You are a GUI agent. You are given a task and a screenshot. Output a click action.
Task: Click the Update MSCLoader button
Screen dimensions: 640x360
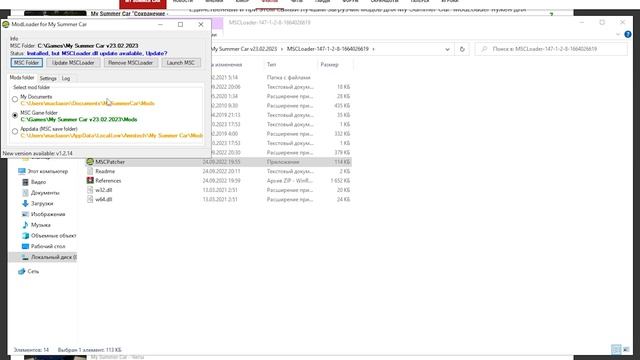pyautogui.click(x=73, y=63)
